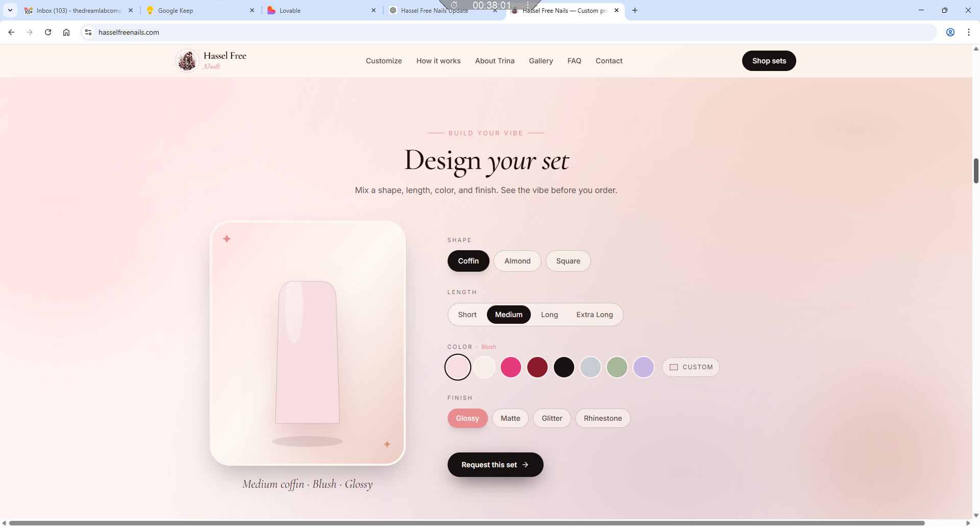Screen dimensions: 980x527
Task: Click the Hassel Free Nails logo
Action: [x=211, y=61]
